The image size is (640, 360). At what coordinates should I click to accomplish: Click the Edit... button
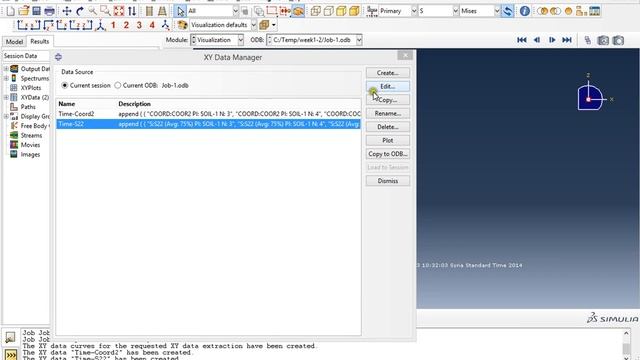pyautogui.click(x=388, y=86)
